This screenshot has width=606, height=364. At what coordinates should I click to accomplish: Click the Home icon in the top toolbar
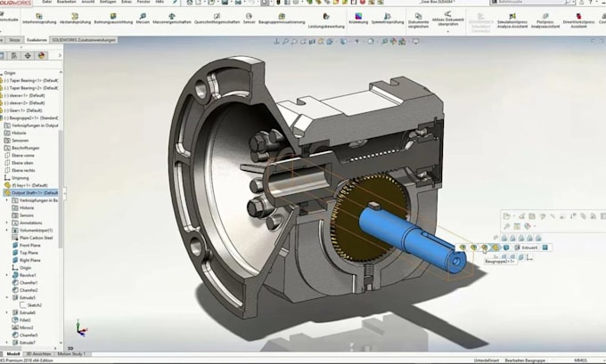coord(189,3)
